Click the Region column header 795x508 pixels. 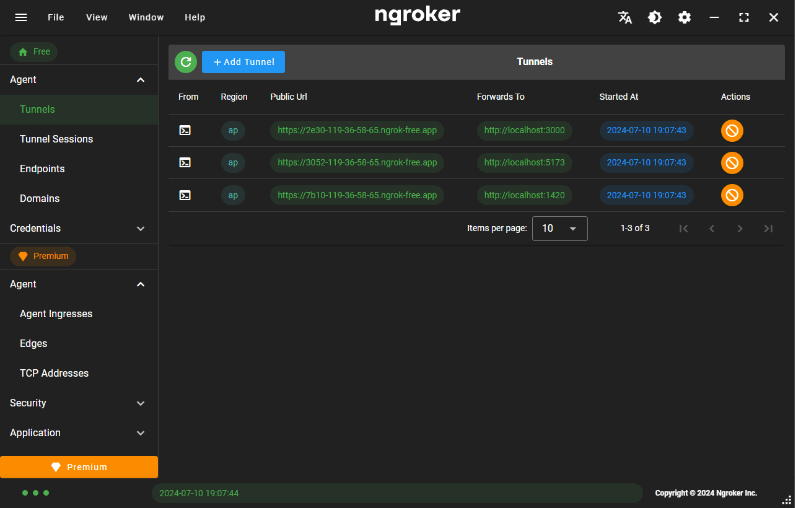click(234, 97)
